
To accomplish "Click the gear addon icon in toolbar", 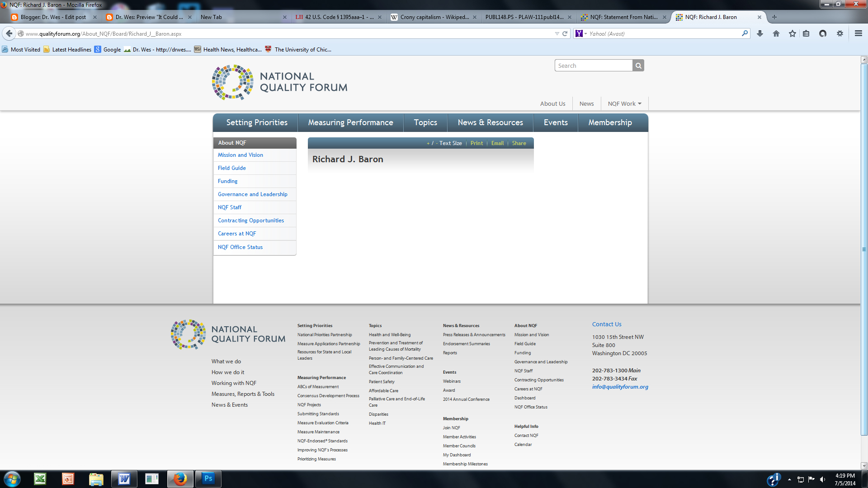I will click(x=840, y=33).
